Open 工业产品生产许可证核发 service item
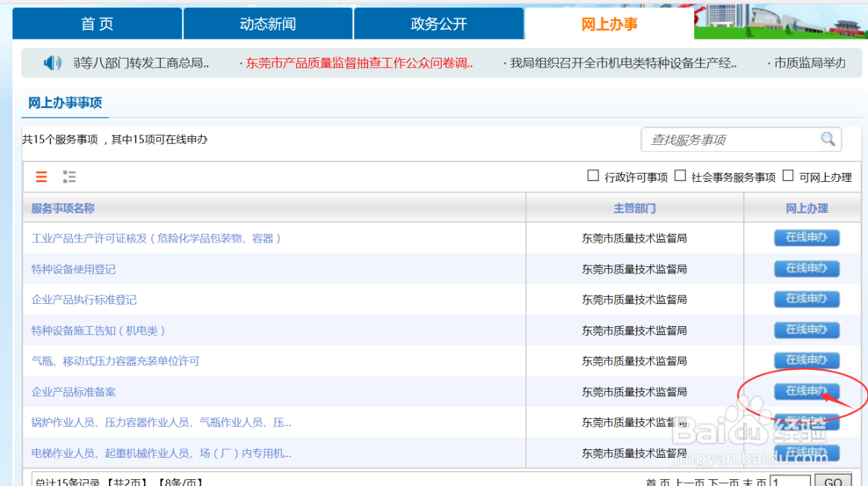The width and height of the screenshot is (868, 486). [156, 238]
